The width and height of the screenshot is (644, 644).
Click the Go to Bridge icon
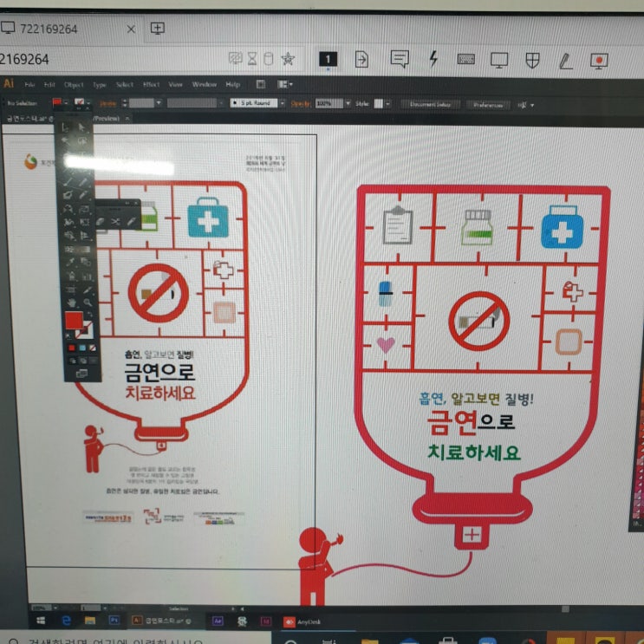click(x=261, y=84)
